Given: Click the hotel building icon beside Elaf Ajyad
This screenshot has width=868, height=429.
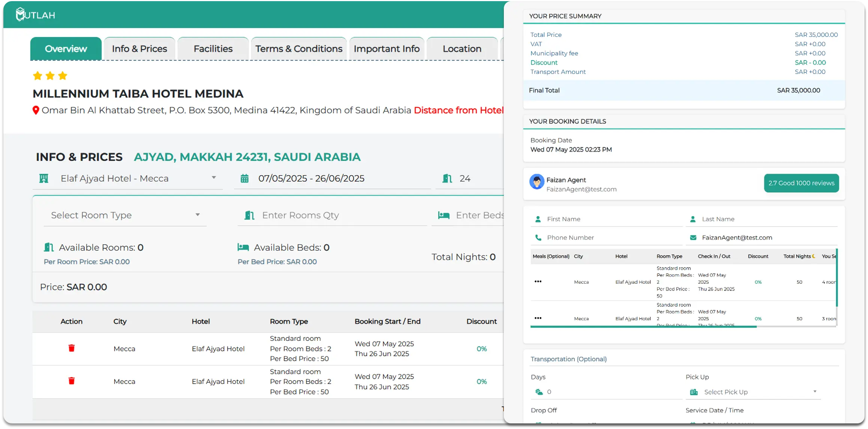Looking at the screenshot, I should pos(44,179).
